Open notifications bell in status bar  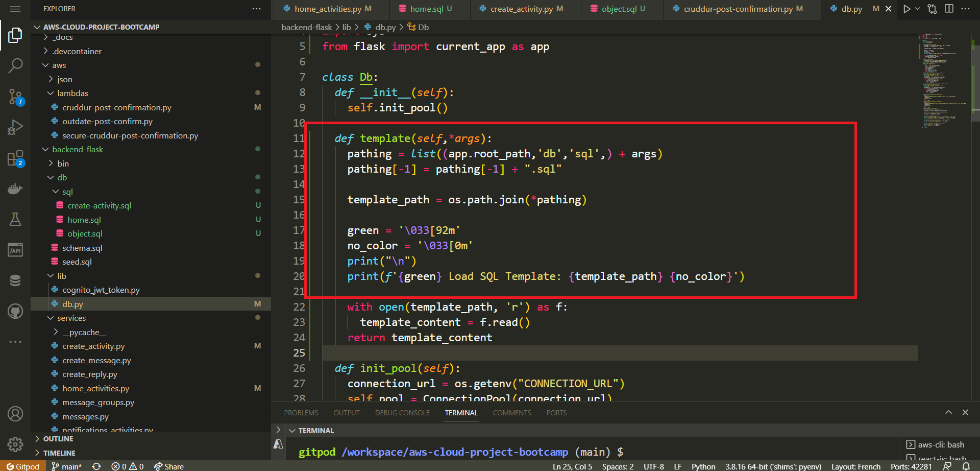tap(966, 466)
